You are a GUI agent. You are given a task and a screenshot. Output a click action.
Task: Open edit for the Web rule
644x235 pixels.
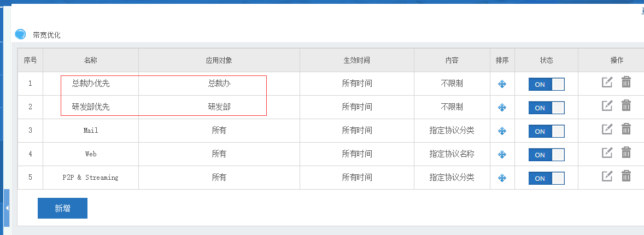[607, 153]
